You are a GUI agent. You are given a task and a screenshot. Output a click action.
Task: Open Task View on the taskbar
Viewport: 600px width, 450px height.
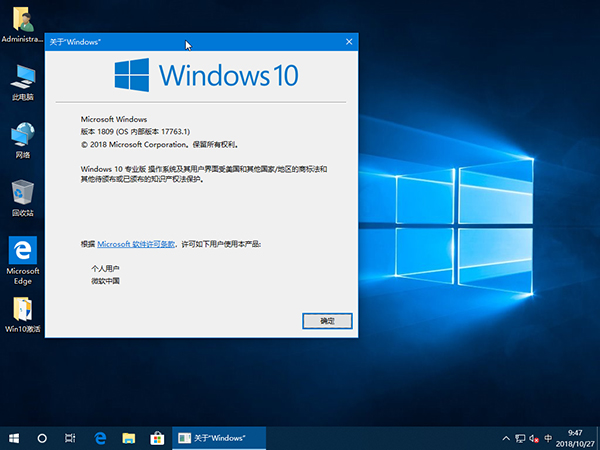(70, 438)
